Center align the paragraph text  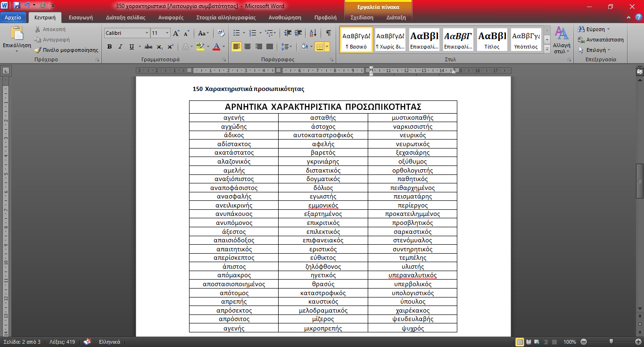click(247, 47)
